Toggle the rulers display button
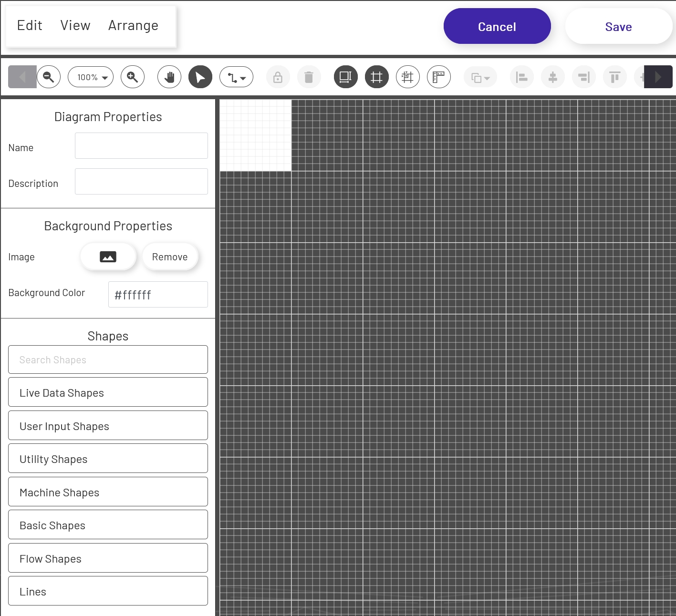Image resolution: width=676 pixels, height=616 pixels. pos(439,77)
